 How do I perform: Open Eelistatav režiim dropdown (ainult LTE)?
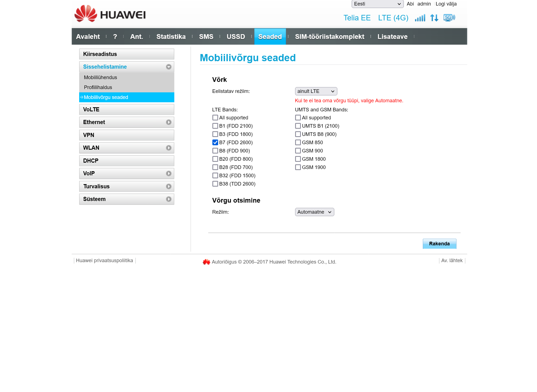pos(316,91)
